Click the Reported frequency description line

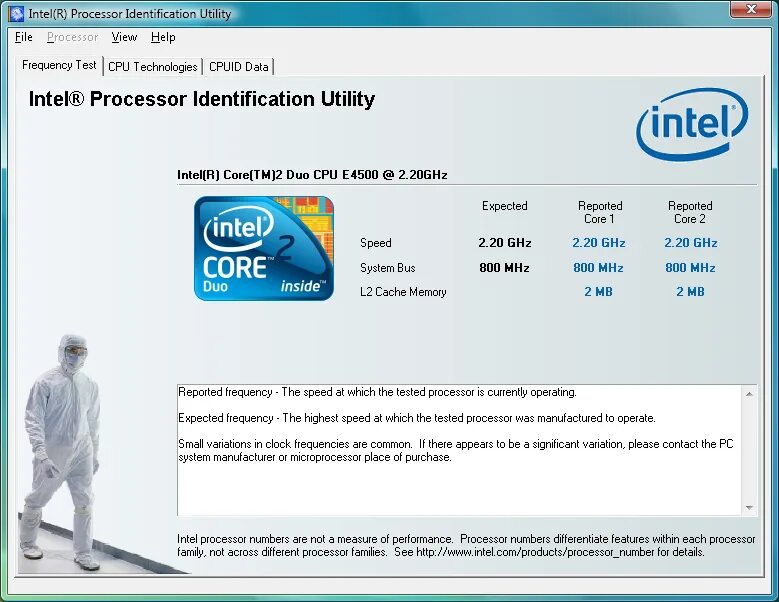377,392
